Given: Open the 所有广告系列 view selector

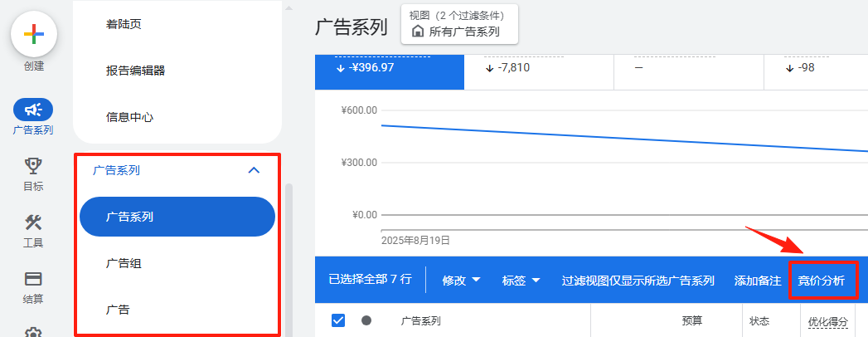Looking at the screenshot, I should [459, 24].
